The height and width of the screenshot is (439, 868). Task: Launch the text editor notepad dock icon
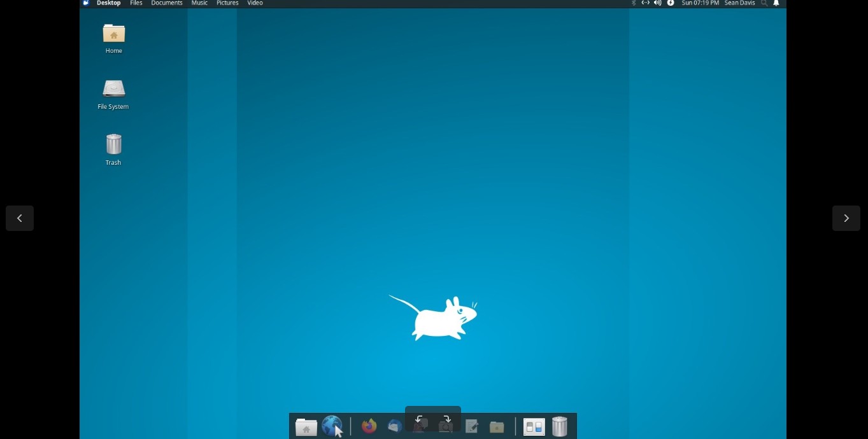[472, 426]
